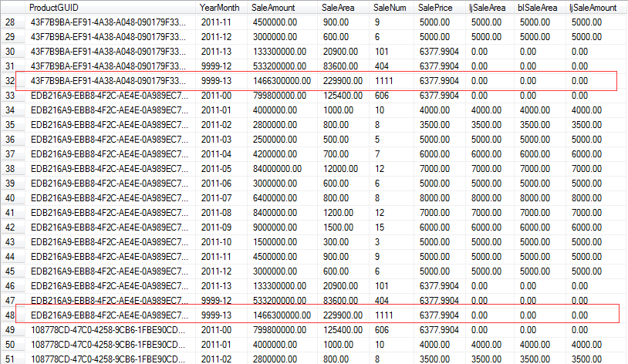628x364 pixels.
Task: Select row number 32 header
Action: 10,81
